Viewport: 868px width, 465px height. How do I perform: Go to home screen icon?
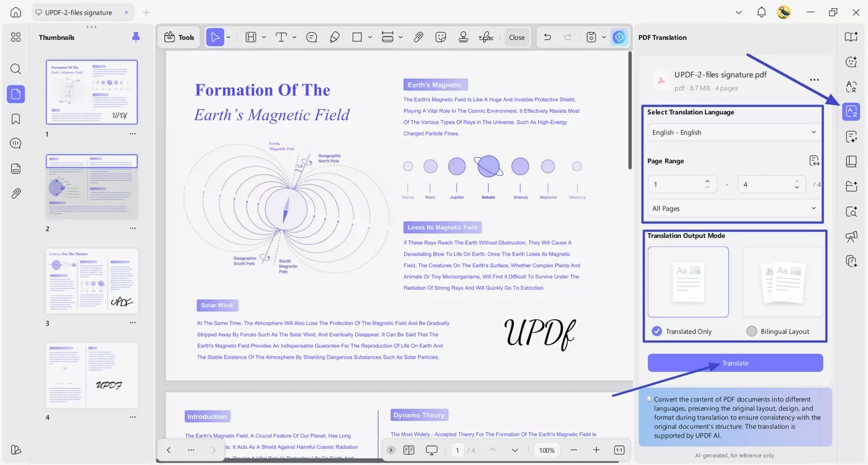(x=16, y=12)
